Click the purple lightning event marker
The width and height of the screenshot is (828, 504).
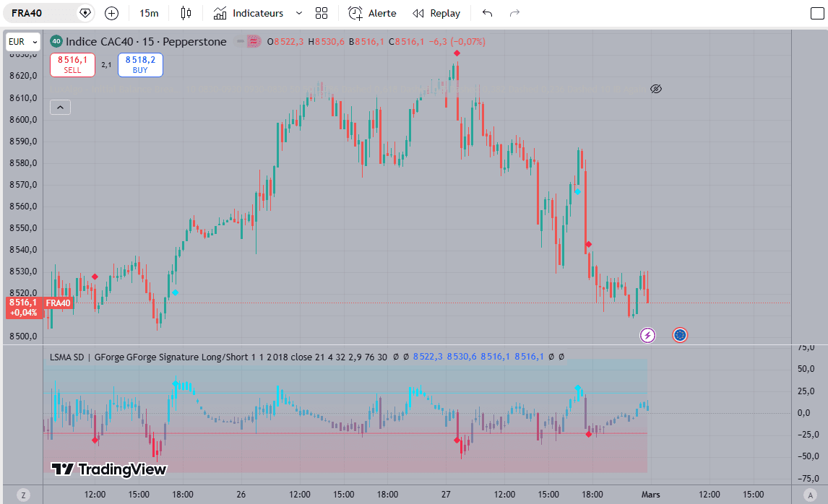point(648,335)
